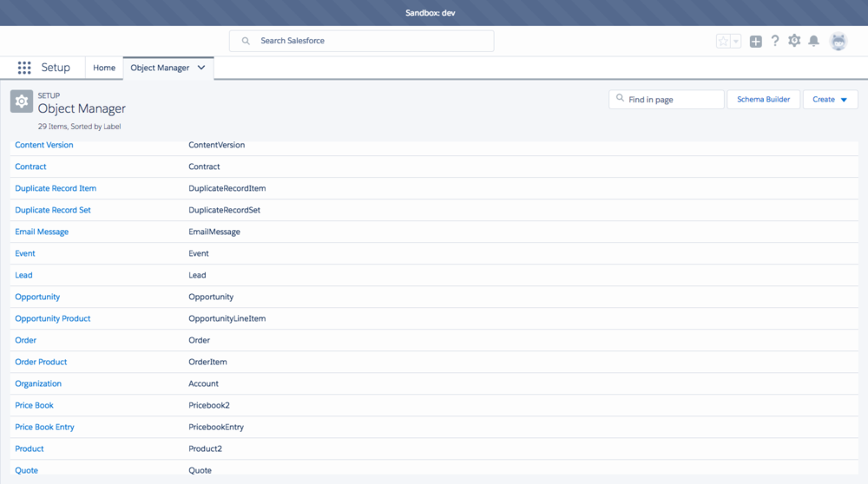The image size is (868, 484).
Task: Expand the Object Manager tab chevron
Action: click(201, 68)
